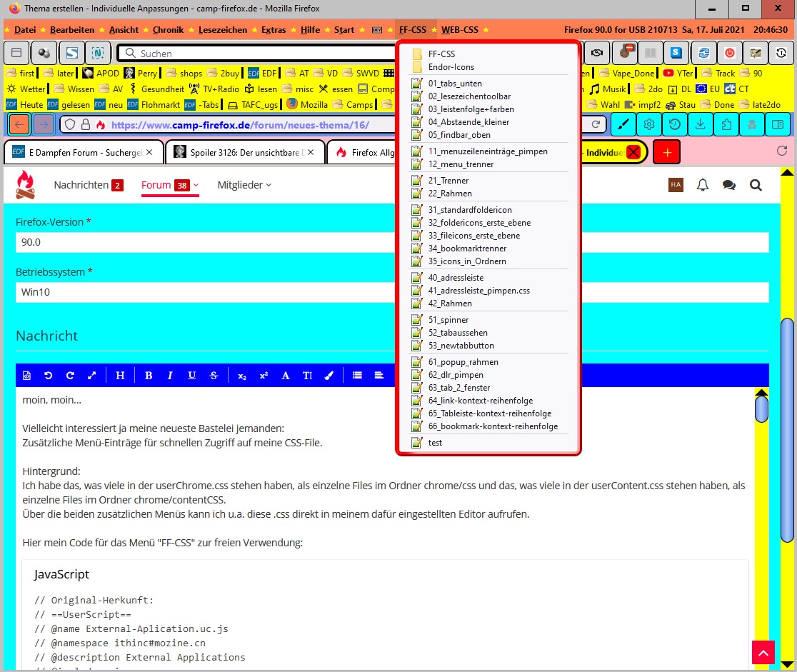Select the test menu entry
The image size is (797, 672).
click(488, 443)
